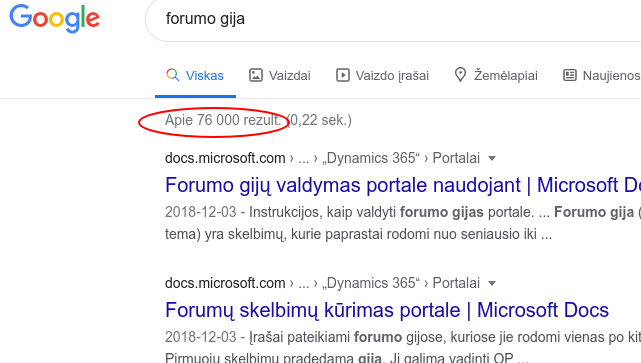Open the first result's breadcrumb dropdown arrow
Viewport: 641px width, 363px height.
[x=492, y=159]
